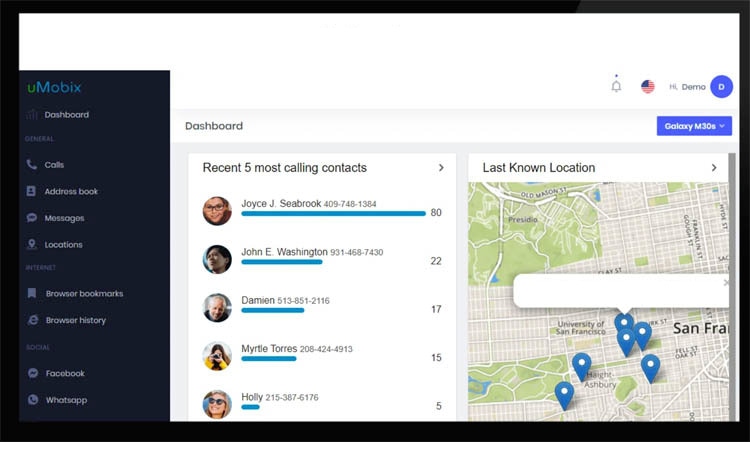Click University of San Francisco map label
The height and width of the screenshot is (458, 750).
point(581,327)
